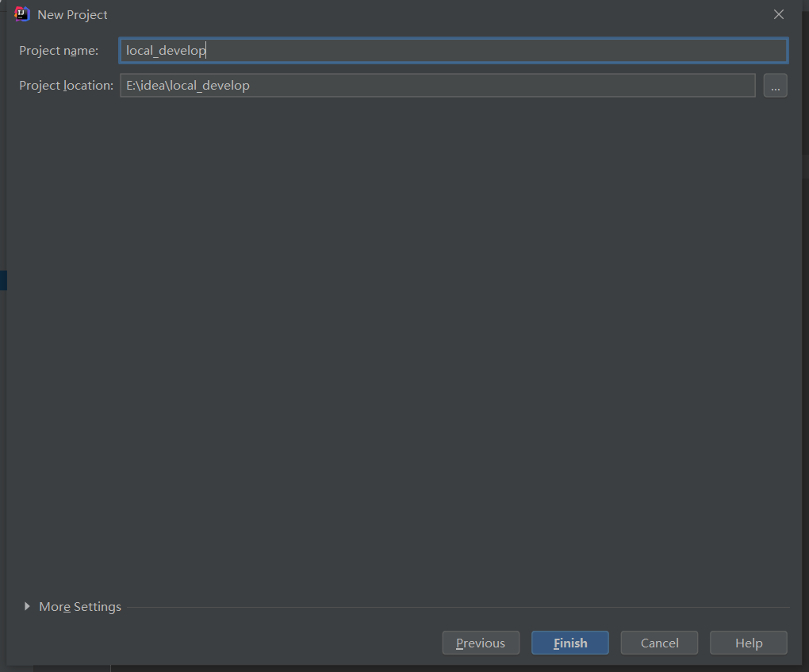Close the New Project dialog window

click(x=779, y=14)
